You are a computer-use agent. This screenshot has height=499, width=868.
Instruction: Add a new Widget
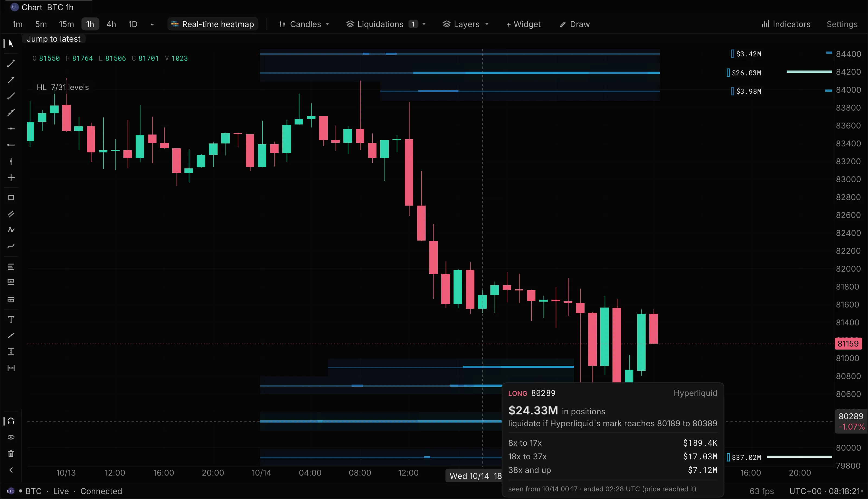(523, 24)
